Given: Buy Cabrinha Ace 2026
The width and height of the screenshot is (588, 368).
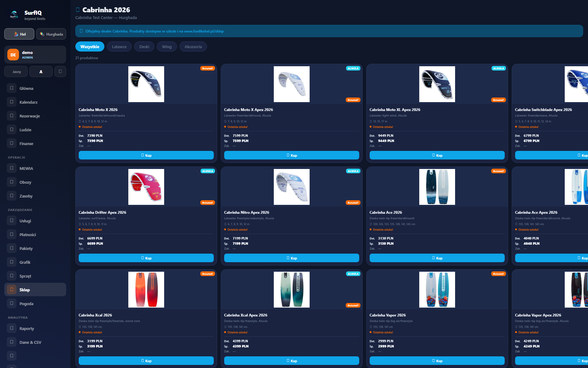Looking at the screenshot, I should [437, 258].
